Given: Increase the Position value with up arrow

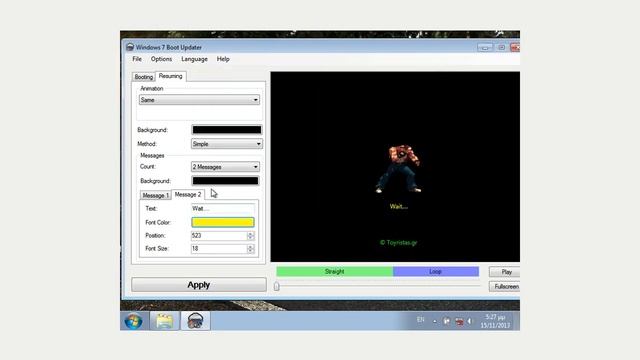Looking at the screenshot, I should [251, 233].
